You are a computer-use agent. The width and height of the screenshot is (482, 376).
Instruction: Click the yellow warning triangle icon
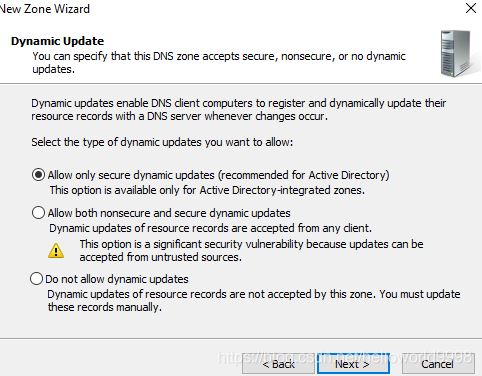tap(56, 251)
